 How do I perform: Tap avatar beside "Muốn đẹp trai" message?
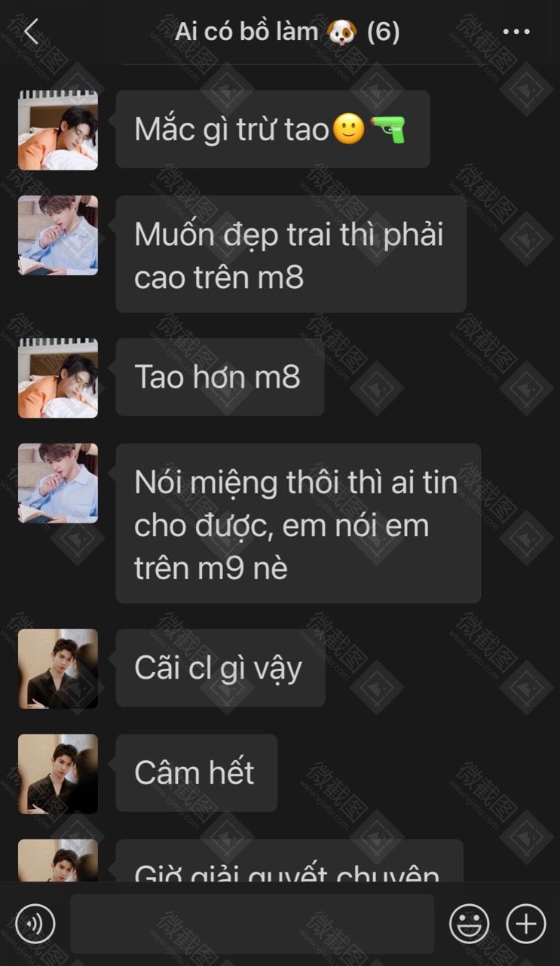tap(58, 235)
